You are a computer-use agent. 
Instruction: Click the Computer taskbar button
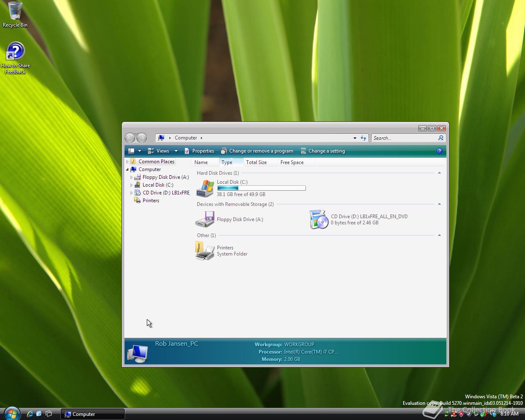(x=93, y=414)
